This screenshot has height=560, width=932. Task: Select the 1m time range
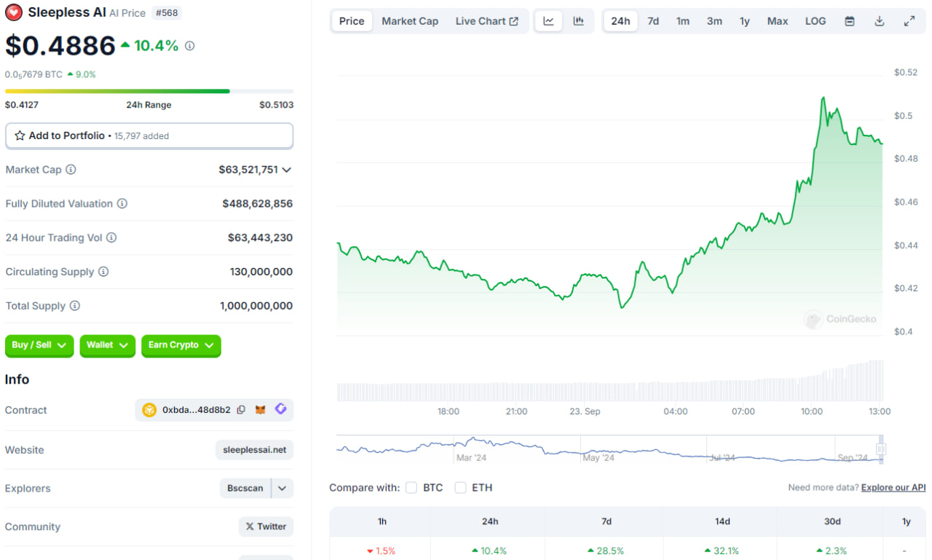click(683, 21)
